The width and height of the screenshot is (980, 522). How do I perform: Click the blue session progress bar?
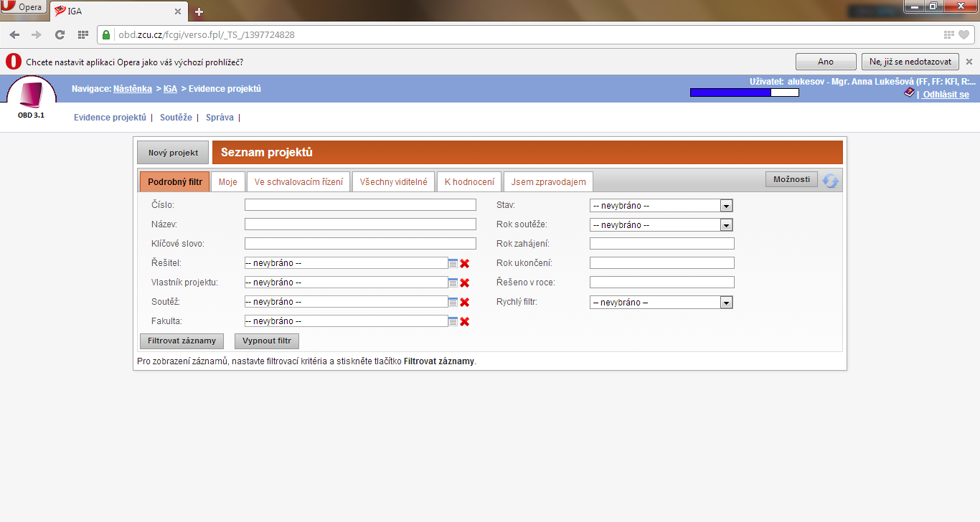744,92
